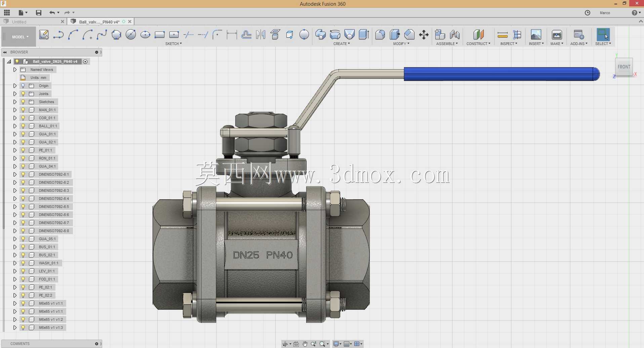This screenshot has width=644, height=348.
Task: Select the Ellipse sketch tool
Action: (x=145, y=35)
